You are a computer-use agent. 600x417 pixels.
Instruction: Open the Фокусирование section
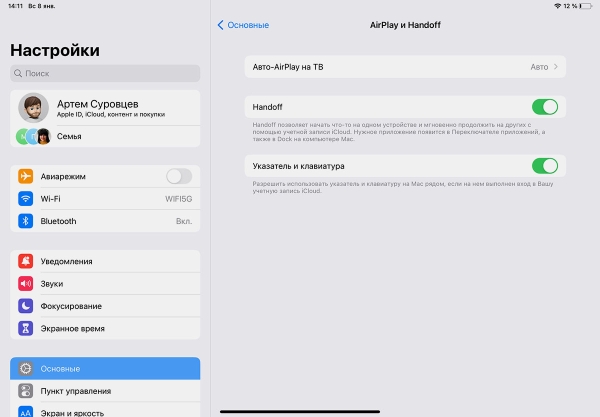tap(105, 306)
